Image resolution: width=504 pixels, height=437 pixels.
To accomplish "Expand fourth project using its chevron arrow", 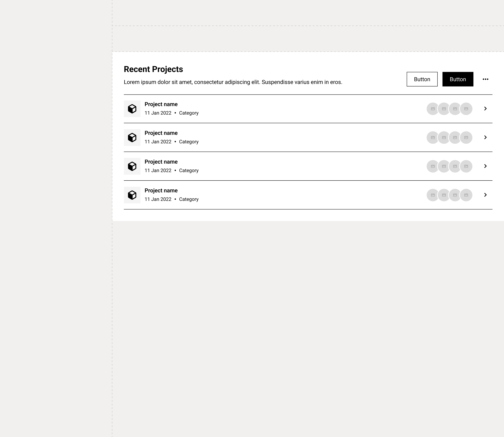I will click(x=485, y=195).
